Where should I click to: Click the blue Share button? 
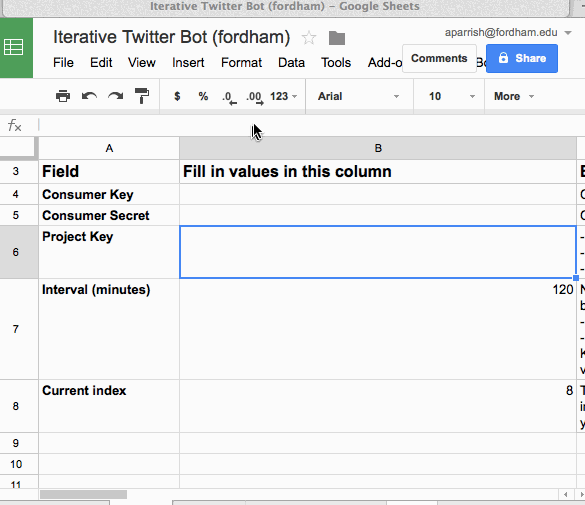[522, 59]
